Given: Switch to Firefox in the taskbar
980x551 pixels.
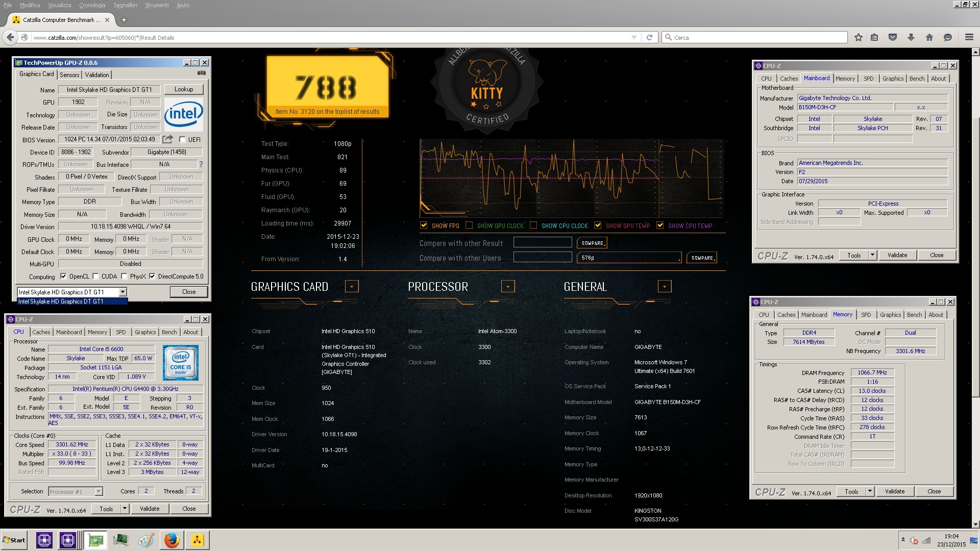Looking at the screenshot, I should (171, 540).
